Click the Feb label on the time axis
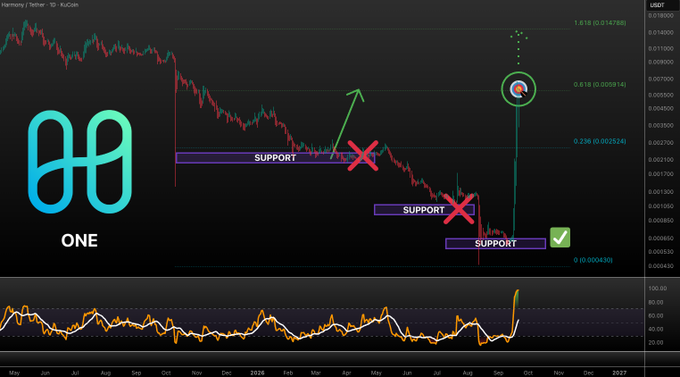This screenshot has width=680, height=377. pyautogui.click(x=288, y=373)
